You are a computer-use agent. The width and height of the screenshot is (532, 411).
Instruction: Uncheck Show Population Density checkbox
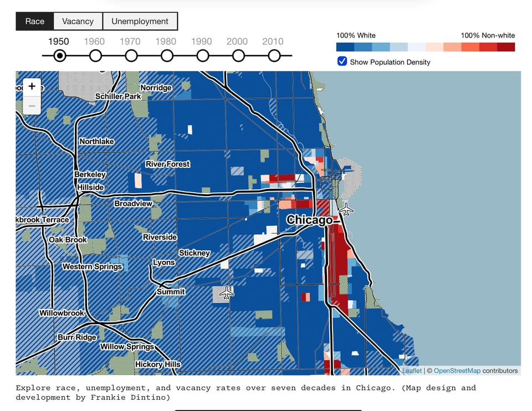[342, 61]
